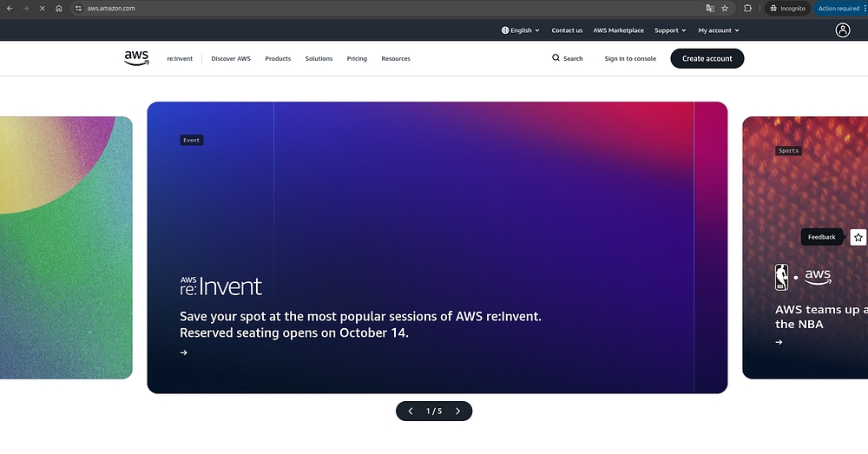Stop page loading with X button
Image resolution: width=868 pixels, height=454 pixels.
point(42,8)
